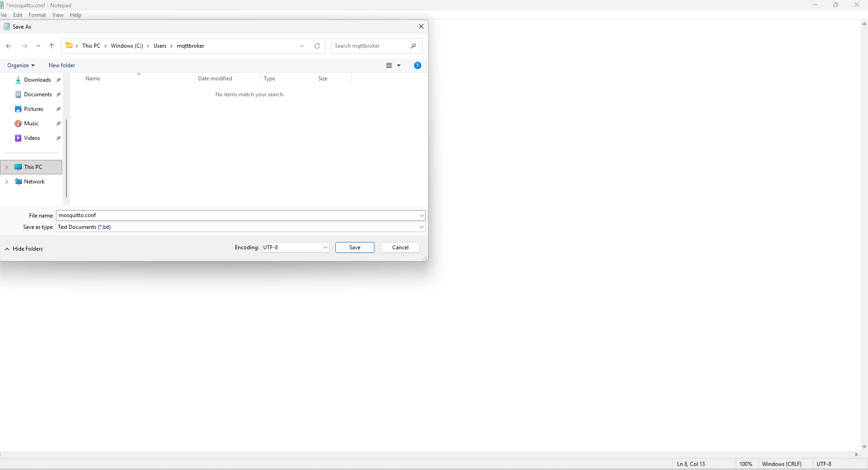The width and height of the screenshot is (868, 470).
Task: Open Notepad's Edit menu
Action: point(18,15)
